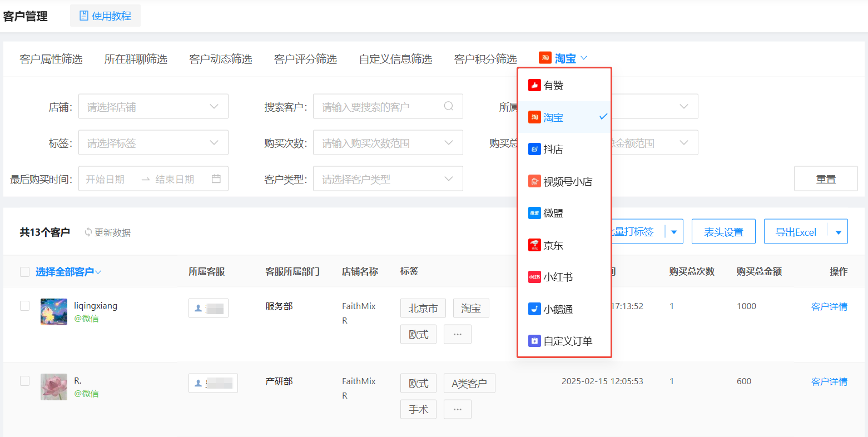Open 客户详情 for customer R.
The width and height of the screenshot is (868, 437).
tap(829, 381)
